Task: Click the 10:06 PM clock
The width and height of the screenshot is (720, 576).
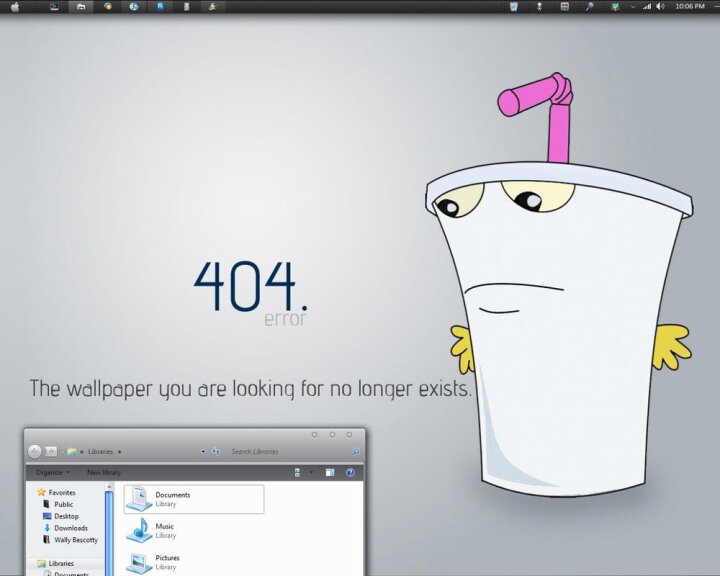Action: pyautogui.click(x=690, y=6)
